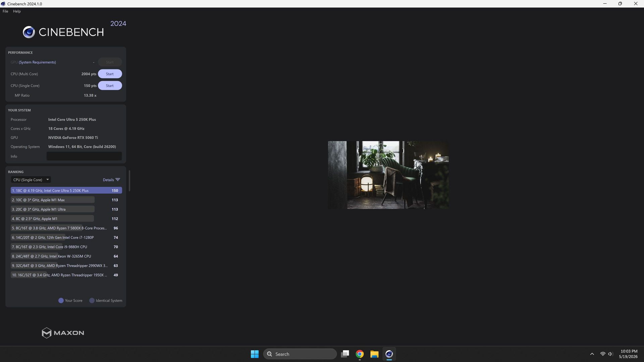The image size is (644, 362).
Task: Click the disabled GPU Start button
Action: tap(110, 62)
